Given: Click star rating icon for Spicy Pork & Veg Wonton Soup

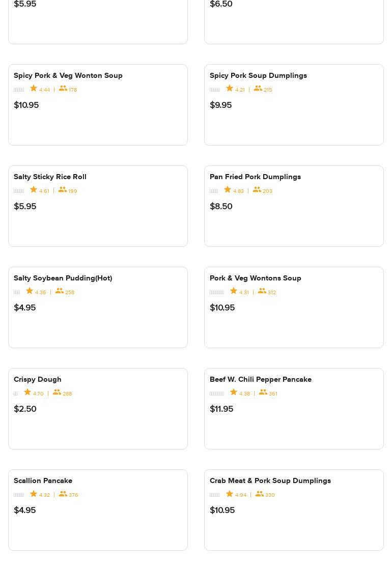Looking at the screenshot, I should click(x=34, y=89).
